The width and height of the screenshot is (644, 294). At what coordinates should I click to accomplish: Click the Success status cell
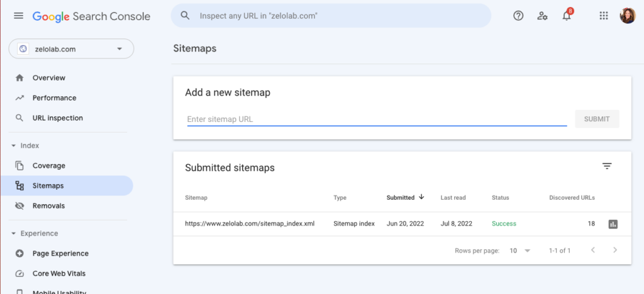coord(504,224)
